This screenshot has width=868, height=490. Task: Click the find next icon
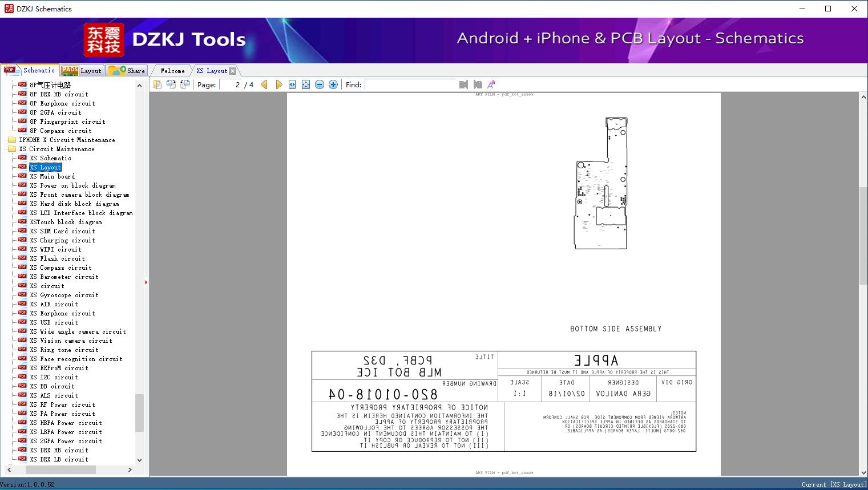478,84
